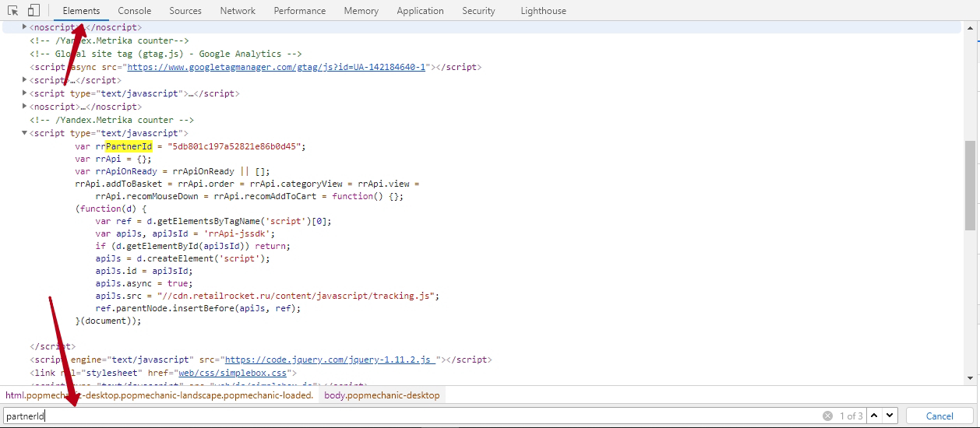The image size is (980, 428).
Task: Collapse the expanded text/javascript script node
Action: pos(25,133)
